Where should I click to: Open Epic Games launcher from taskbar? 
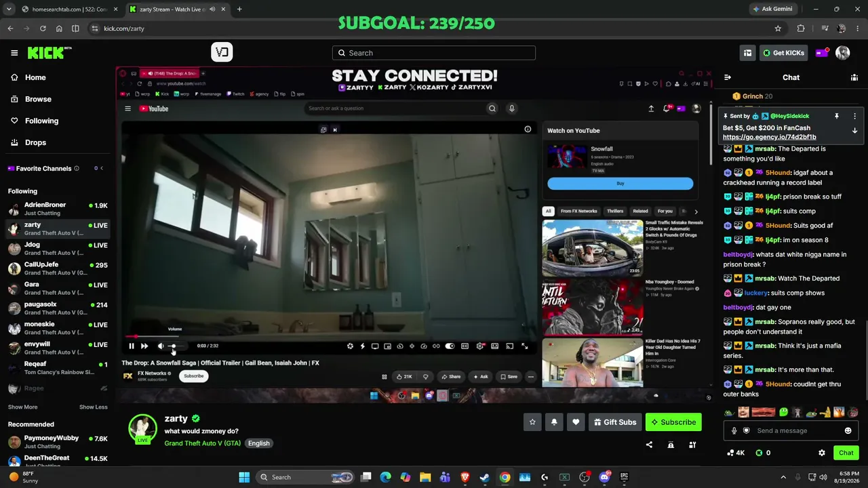coord(624,477)
